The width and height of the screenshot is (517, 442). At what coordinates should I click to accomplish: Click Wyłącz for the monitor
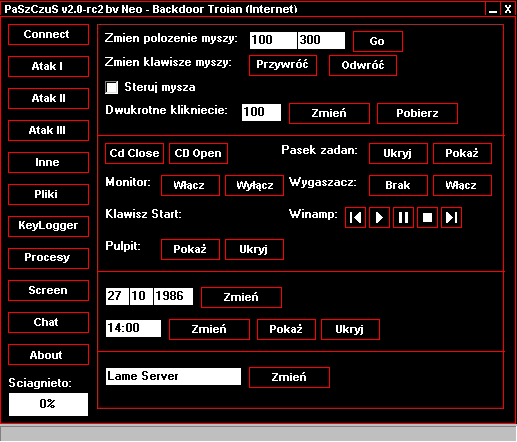(x=254, y=185)
